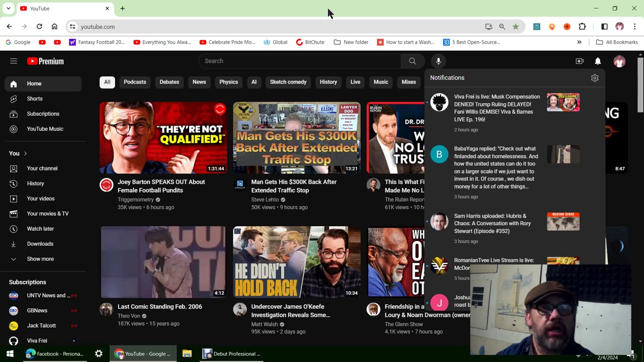This screenshot has width=644, height=362.
Task: Open the tab search dropdown arrow
Action: [x=9, y=9]
